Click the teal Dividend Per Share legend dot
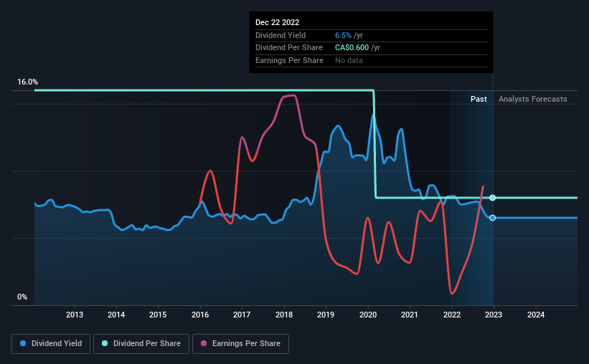Viewport: 589px width, 364px height. (105, 343)
